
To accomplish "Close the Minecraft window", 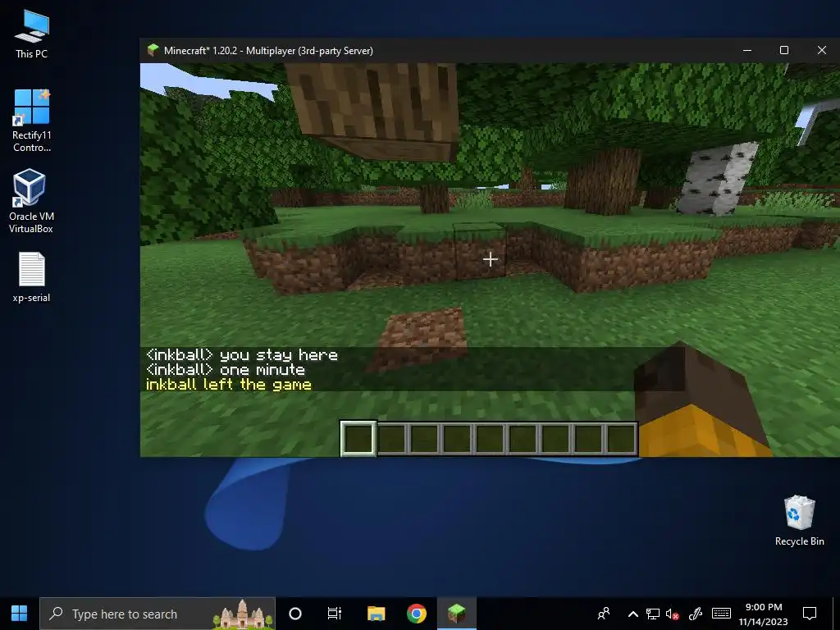I will point(822,50).
